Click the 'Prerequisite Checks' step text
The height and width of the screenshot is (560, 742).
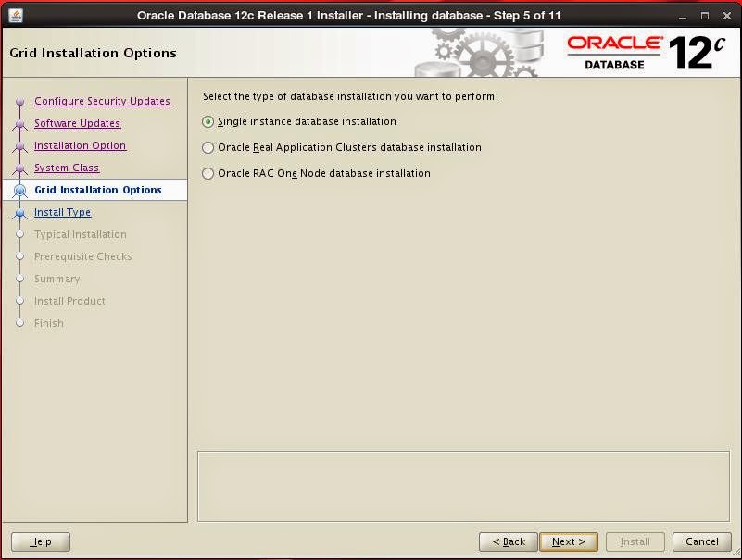82,256
